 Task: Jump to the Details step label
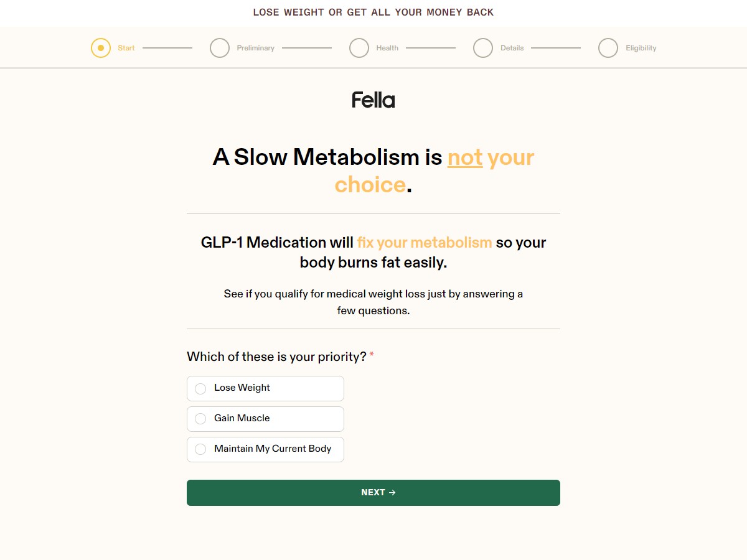pyautogui.click(x=512, y=48)
